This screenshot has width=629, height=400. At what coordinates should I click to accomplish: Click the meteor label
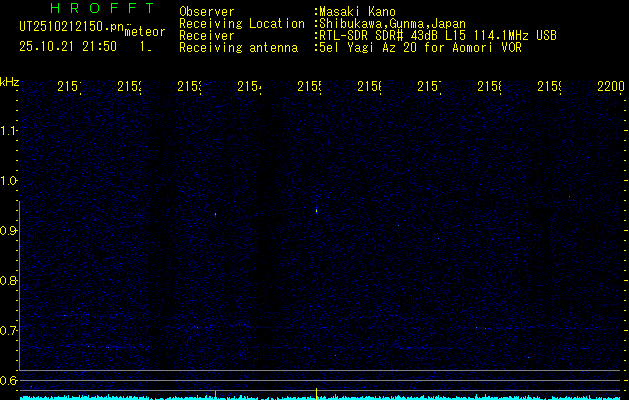coord(145,32)
